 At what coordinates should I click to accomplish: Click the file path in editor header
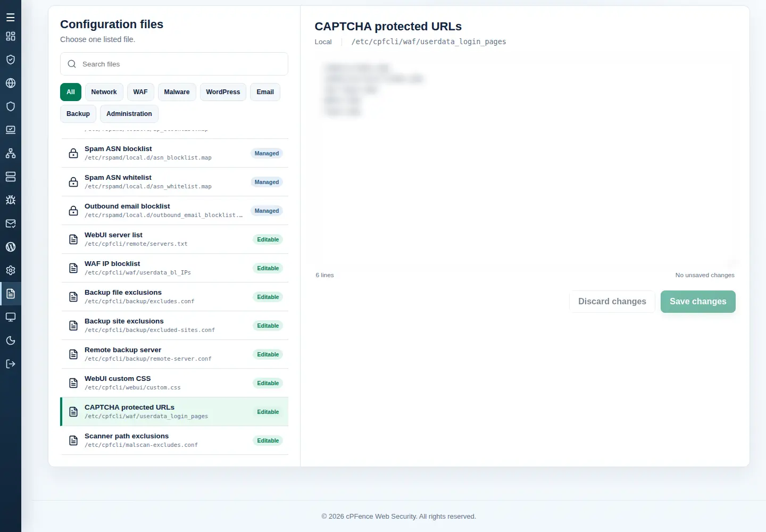tap(429, 41)
